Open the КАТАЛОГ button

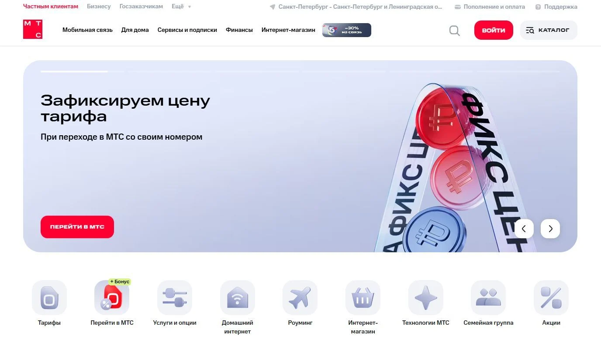(549, 30)
